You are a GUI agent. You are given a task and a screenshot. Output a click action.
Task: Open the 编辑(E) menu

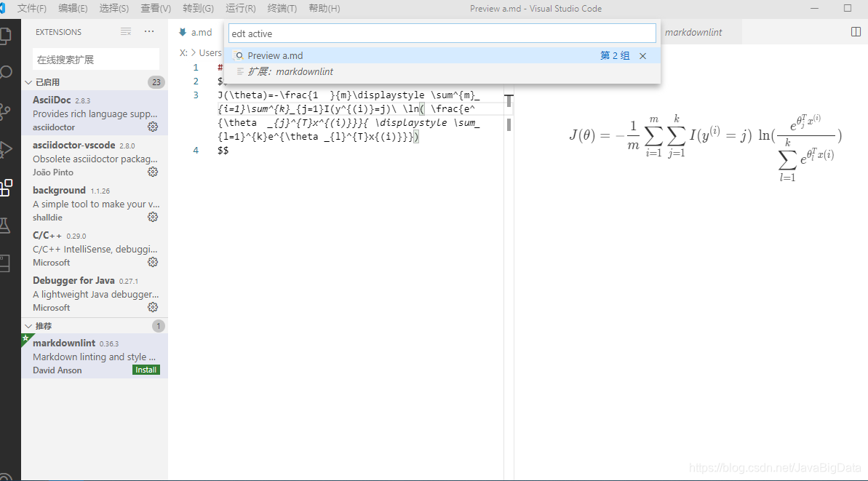point(73,8)
